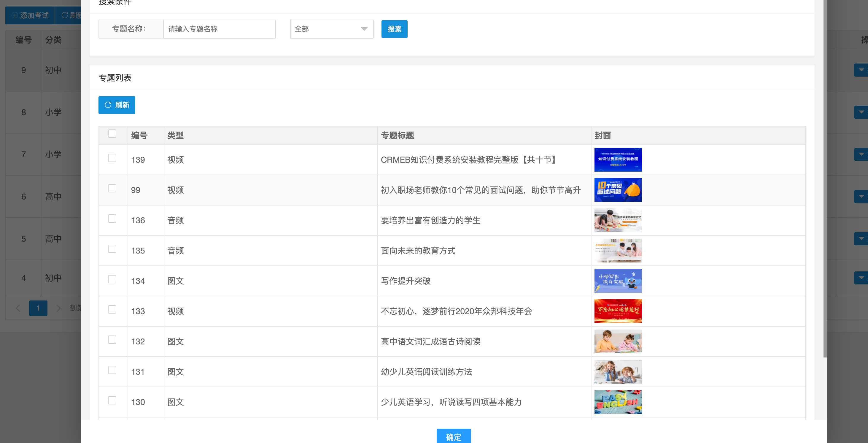The width and height of the screenshot is (868, 443).
Task: Click the 确定 confirm button
Action: tap(454, 436)
